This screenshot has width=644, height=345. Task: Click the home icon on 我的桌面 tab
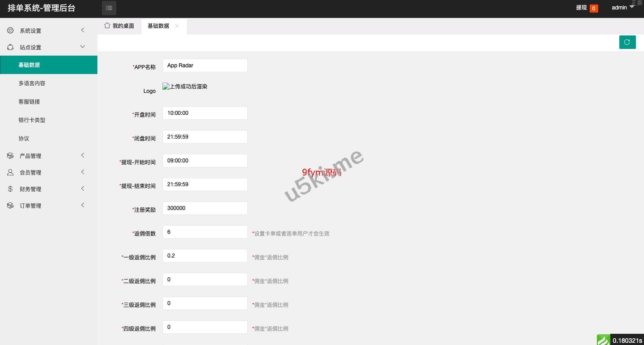click(x=107, y=26)
